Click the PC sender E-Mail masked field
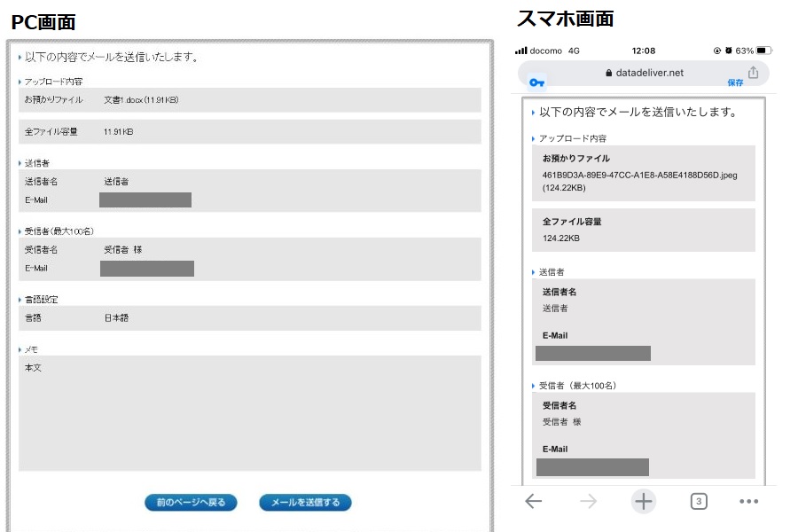The width and height of the screenshot is (798, 532). [145, 200]
